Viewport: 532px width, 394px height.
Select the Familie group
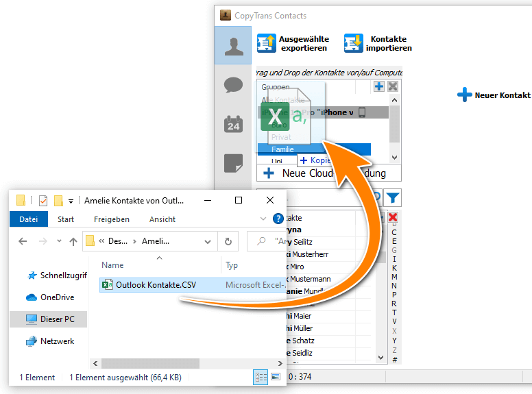314,149
